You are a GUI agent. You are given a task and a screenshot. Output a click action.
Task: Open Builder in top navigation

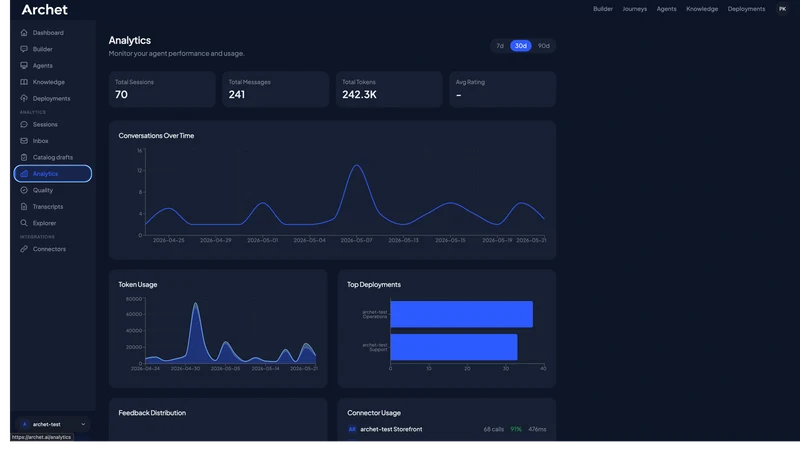pos(603,9)
